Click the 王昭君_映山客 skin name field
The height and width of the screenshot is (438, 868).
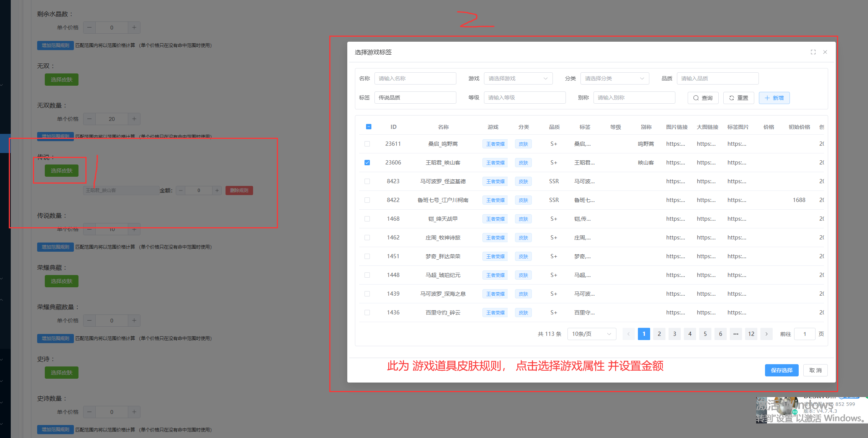121,191
